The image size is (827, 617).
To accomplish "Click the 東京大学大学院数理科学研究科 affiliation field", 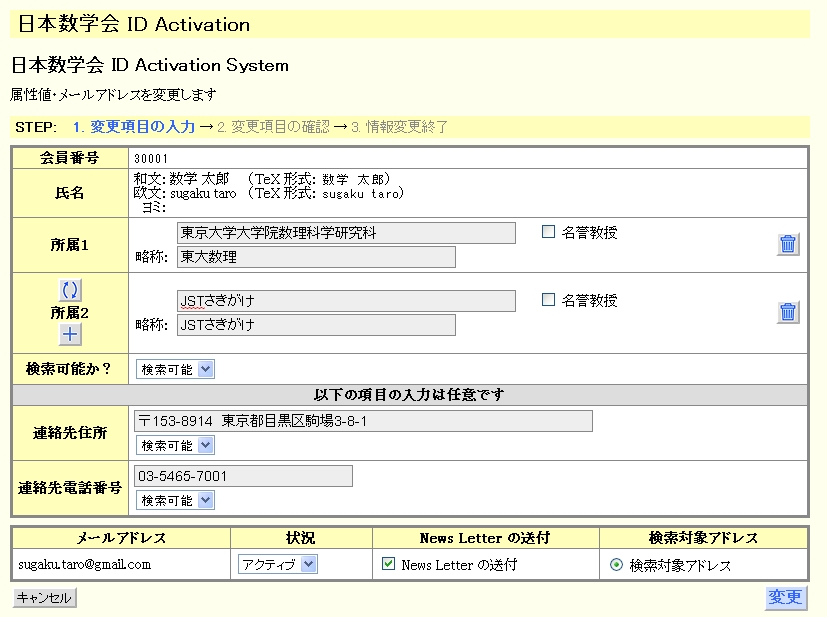I will (x=345, y=233).
